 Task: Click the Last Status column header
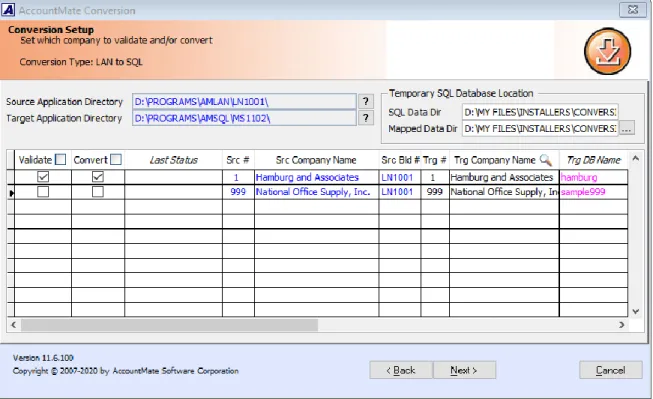pos(173,160)
